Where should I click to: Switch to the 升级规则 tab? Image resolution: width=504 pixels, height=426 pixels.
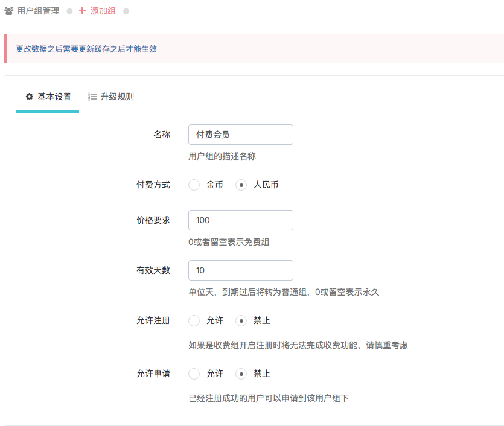tap(110, 97)
